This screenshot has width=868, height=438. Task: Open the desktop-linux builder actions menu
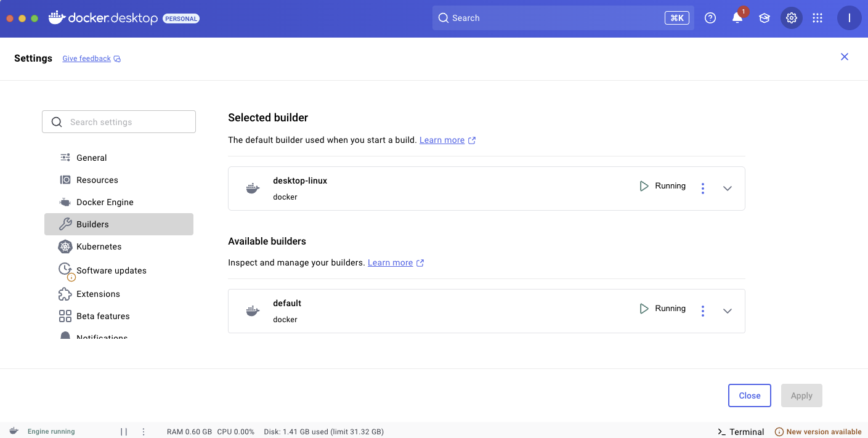(702, 189)
